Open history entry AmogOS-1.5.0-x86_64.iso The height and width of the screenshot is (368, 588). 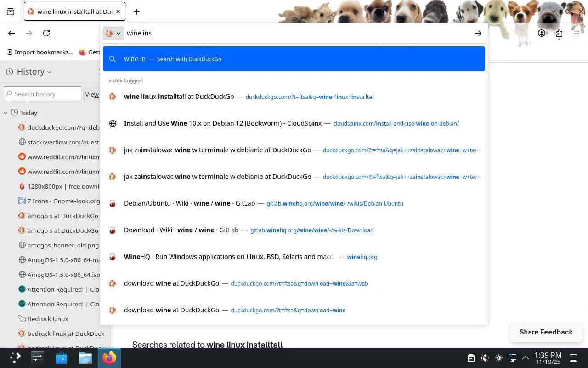pos(59,275)
